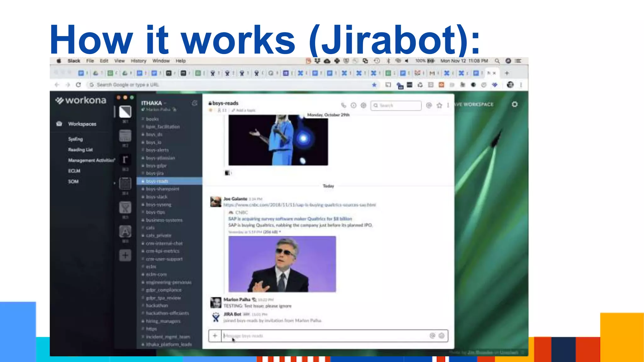This screenshot has height=362, width=644.
Task: Open SAP acquiring Qualtrics article title
Action: [x=290, y=219]
